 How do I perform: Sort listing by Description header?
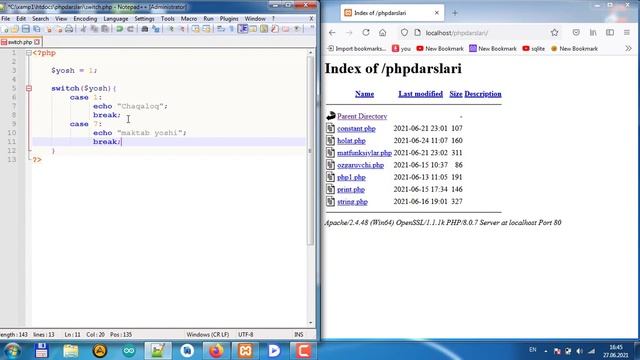point(483,94)
